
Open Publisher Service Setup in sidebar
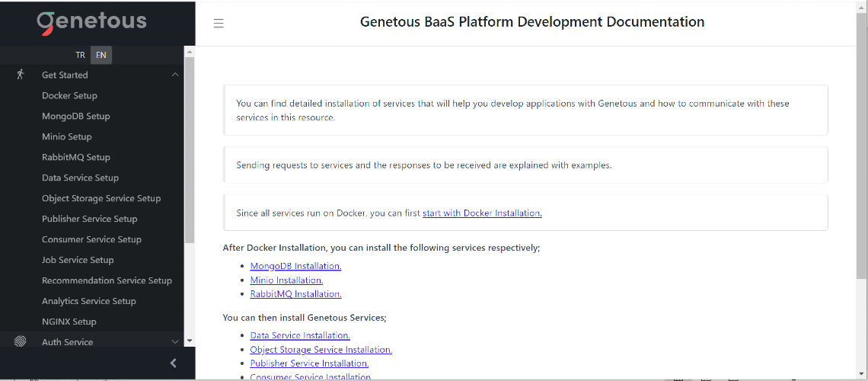[90, 218]
